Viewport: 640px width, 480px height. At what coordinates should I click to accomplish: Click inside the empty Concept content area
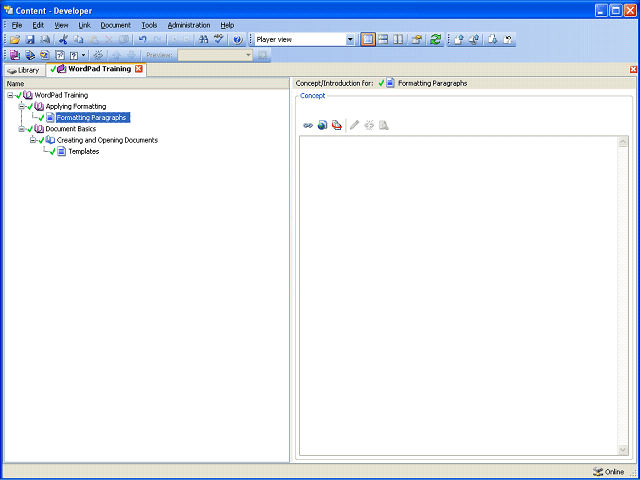(x=458, y=296)
